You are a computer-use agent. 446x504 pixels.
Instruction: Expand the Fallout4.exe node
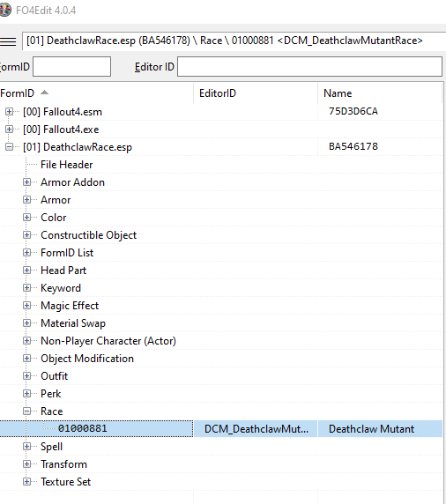point(10,130)
